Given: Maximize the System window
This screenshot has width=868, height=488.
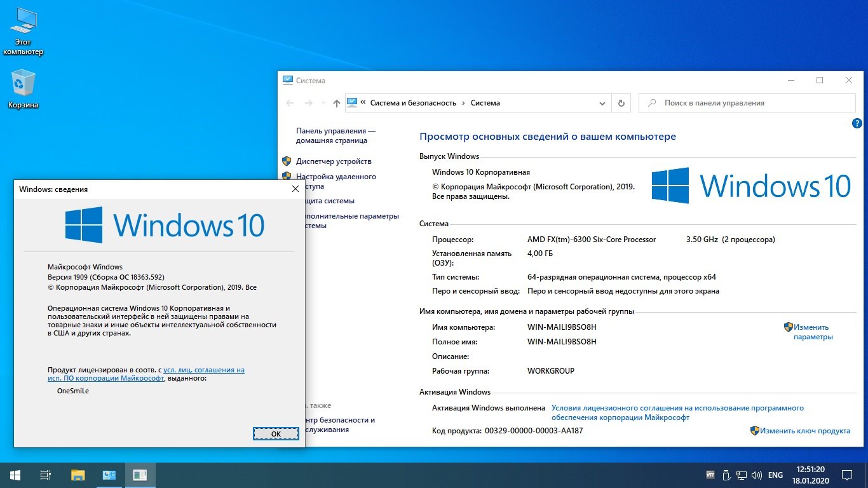Looking at the screenshot, I should (820, 80).
